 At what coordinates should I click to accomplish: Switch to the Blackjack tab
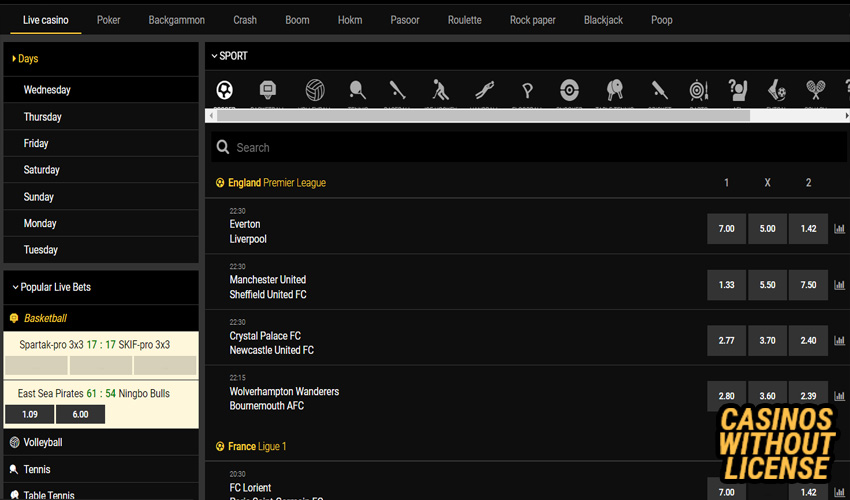[x=603, y=20]
